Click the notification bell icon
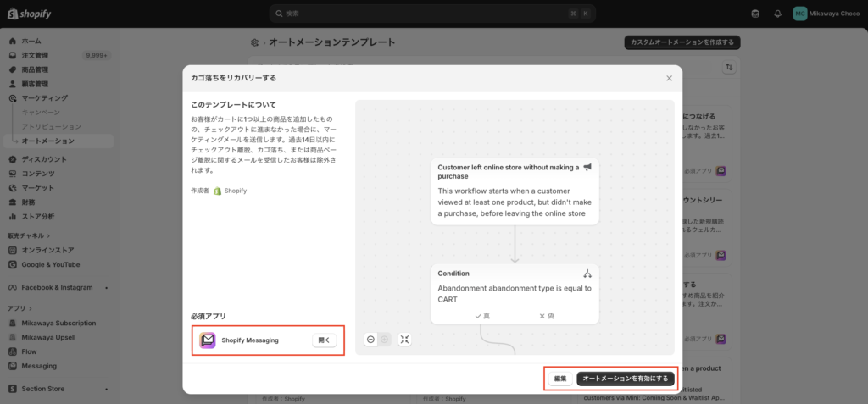Screen dimensions: 868x404 pos(777,14)
